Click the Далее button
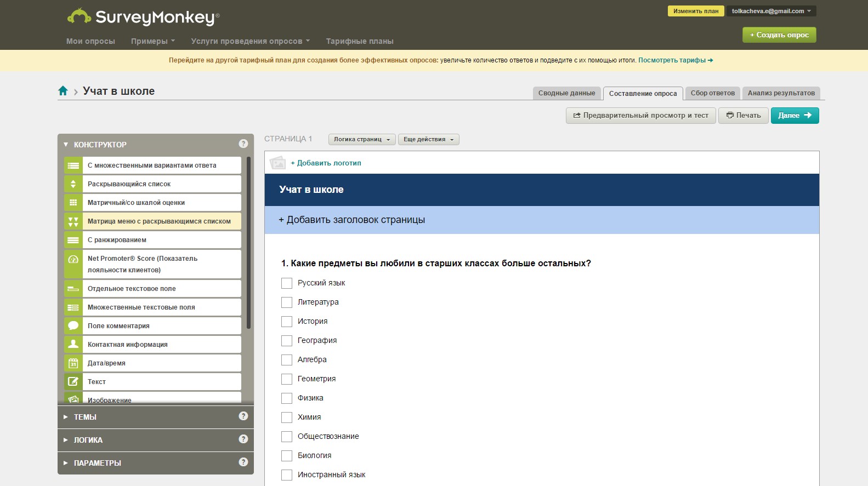 pos(795,116)
